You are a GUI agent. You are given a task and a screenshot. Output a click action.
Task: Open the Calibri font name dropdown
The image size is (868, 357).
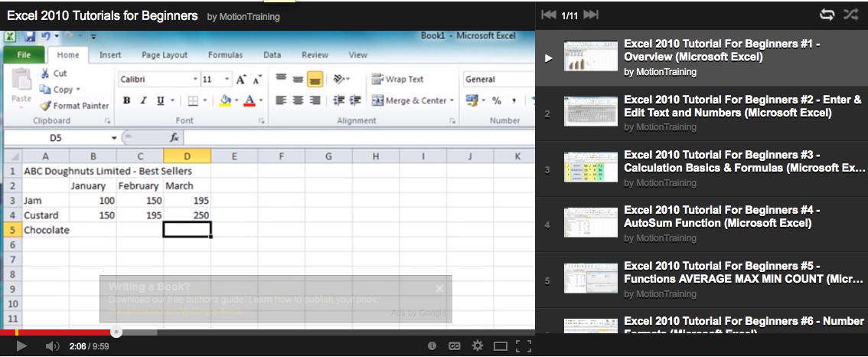click(x=195, y=79)
